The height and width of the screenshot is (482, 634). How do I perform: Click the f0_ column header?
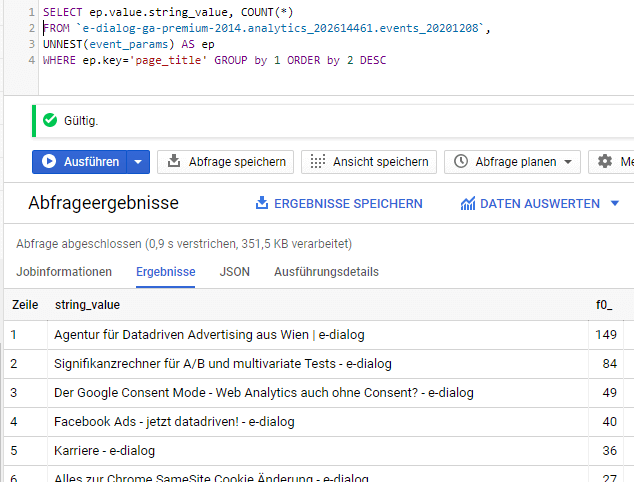click(603, 304)
